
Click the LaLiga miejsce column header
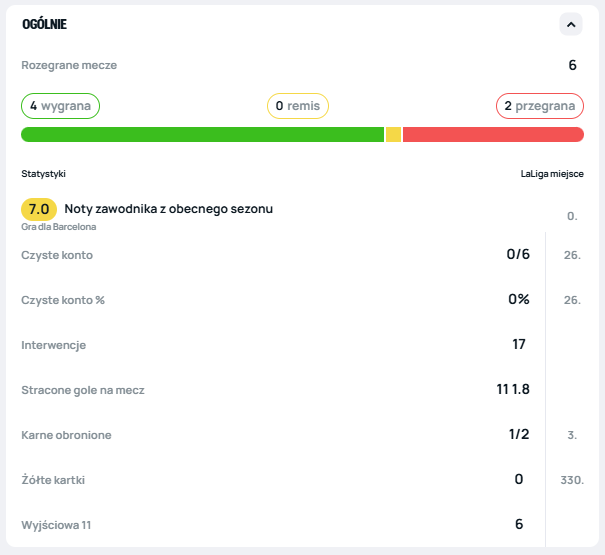click(x=552, y=174)
